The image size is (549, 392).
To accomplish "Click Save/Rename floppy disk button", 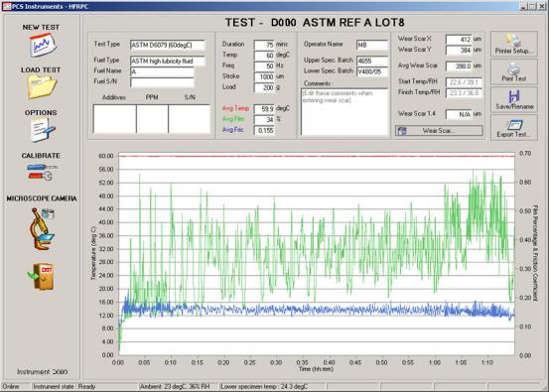I will coord(513,100).
